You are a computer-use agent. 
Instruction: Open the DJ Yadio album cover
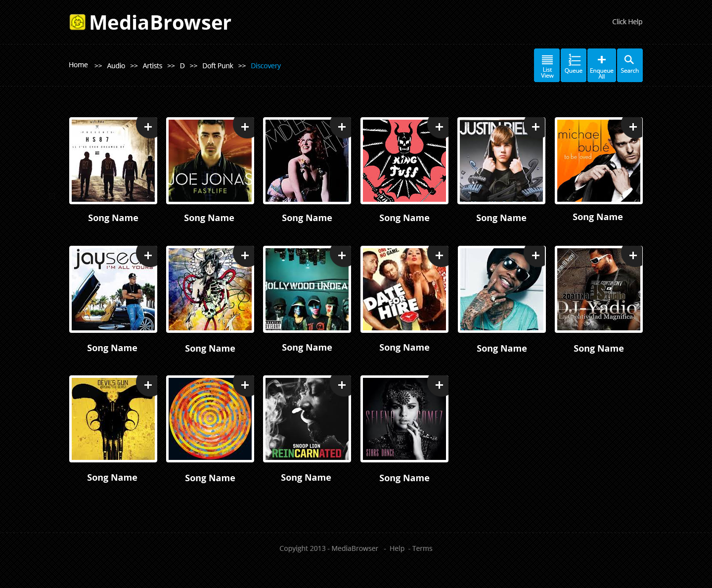tap(599, 289)
